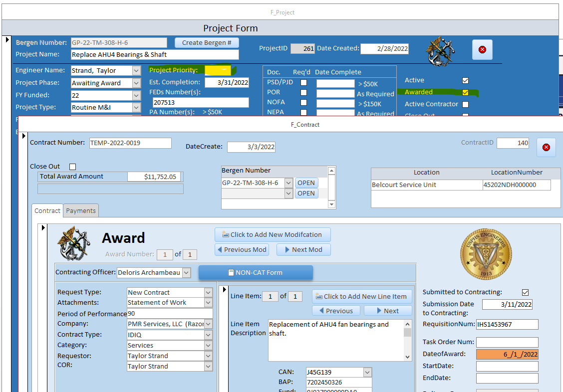Go to Next Mod
563x392 pixels.
(x=303, y=250)
